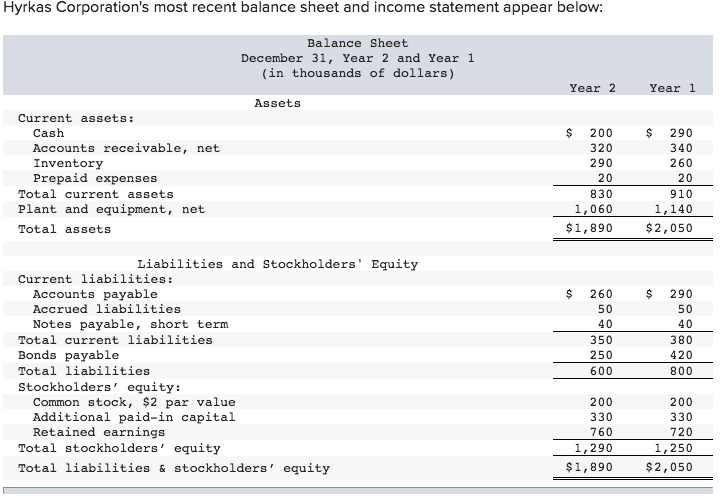Click the 'Balance Sheet' title text

[x=357, y=43]
